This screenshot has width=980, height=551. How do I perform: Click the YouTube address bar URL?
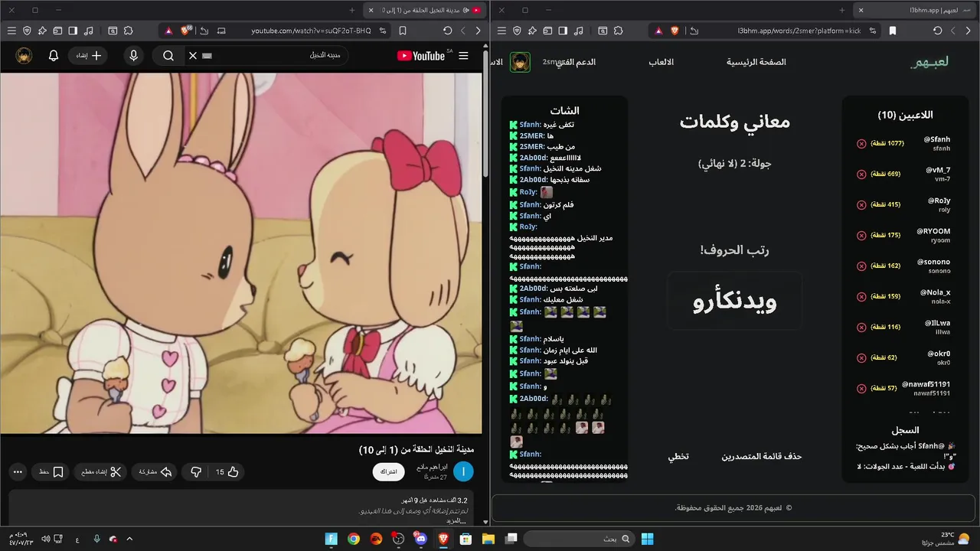pyautogui.click(x=311, y=31)
